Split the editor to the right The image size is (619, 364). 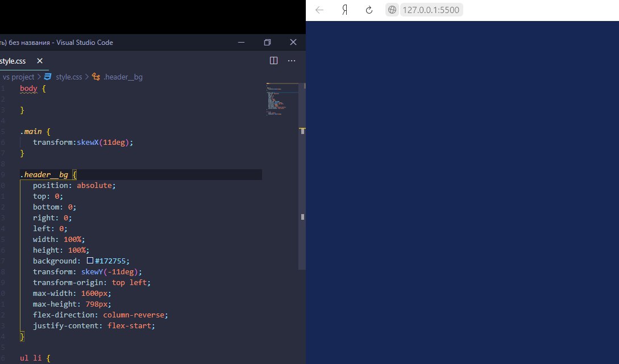(x=273, y=60)
